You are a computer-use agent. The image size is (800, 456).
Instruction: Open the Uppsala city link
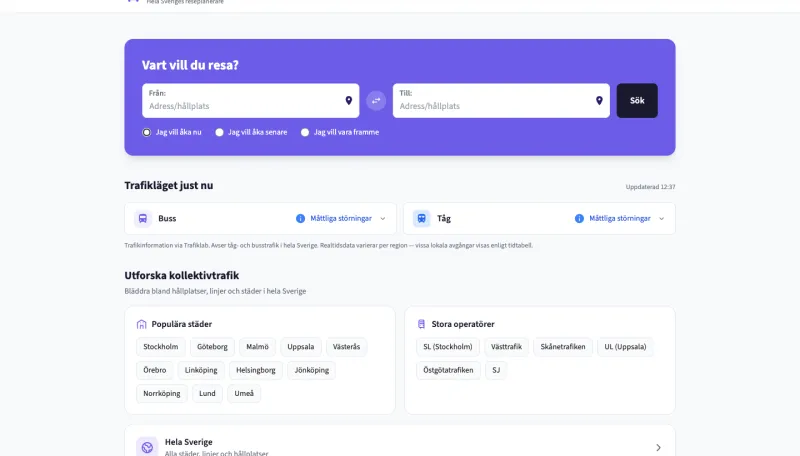point(301,347)
